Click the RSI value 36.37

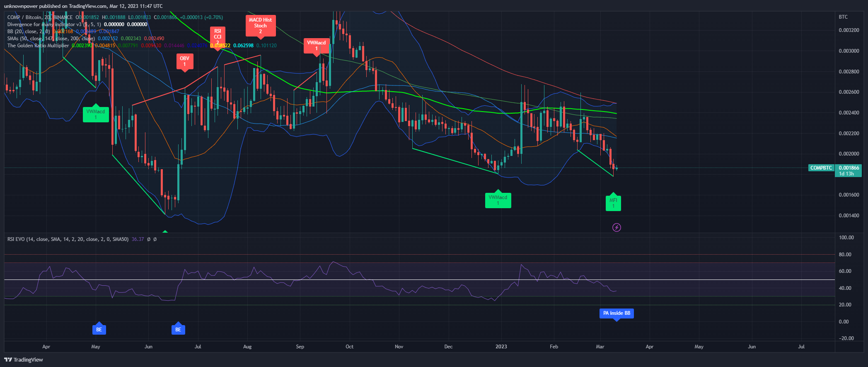[138, 239]
